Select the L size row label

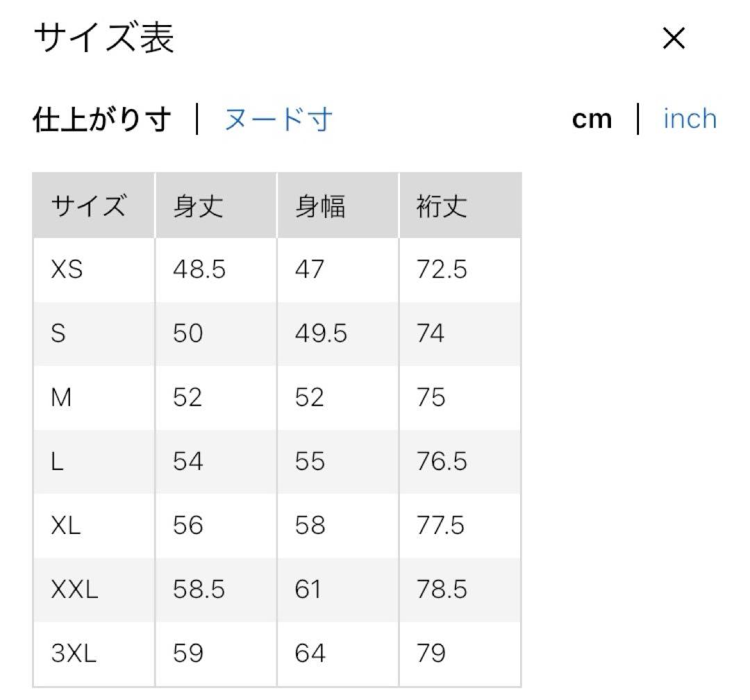tap(57, 461)
